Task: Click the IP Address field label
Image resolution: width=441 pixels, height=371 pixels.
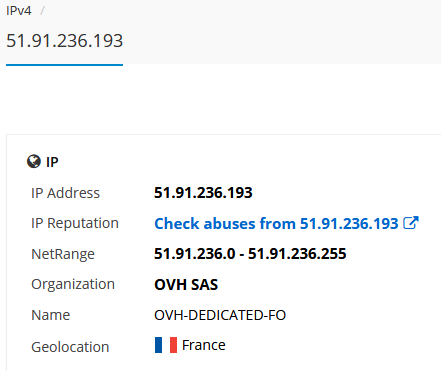Action: tap(65, 193)
